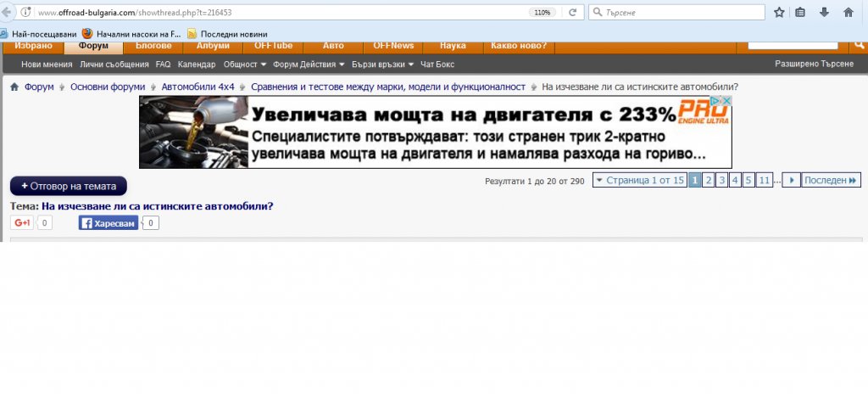868x398 pixels.
Task: Open the bookmarks list icon
Action: [x=800, y=12]
